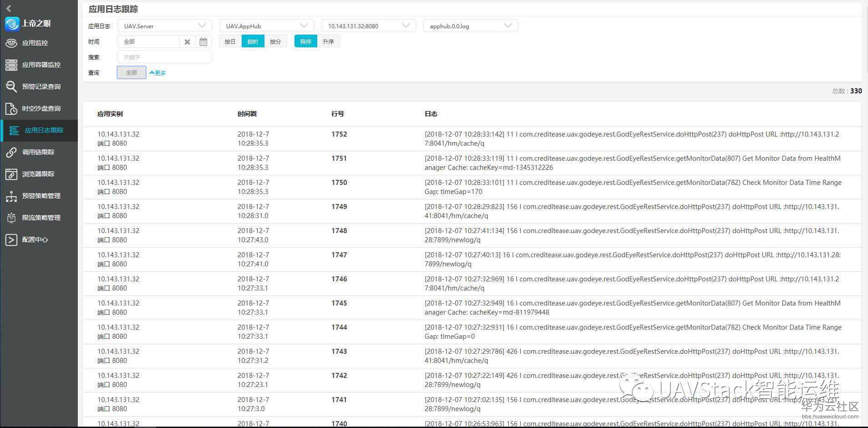868x428 pixels.
Task: Click line number 1747
Action: pyautogui.click(x=339, y=255)
